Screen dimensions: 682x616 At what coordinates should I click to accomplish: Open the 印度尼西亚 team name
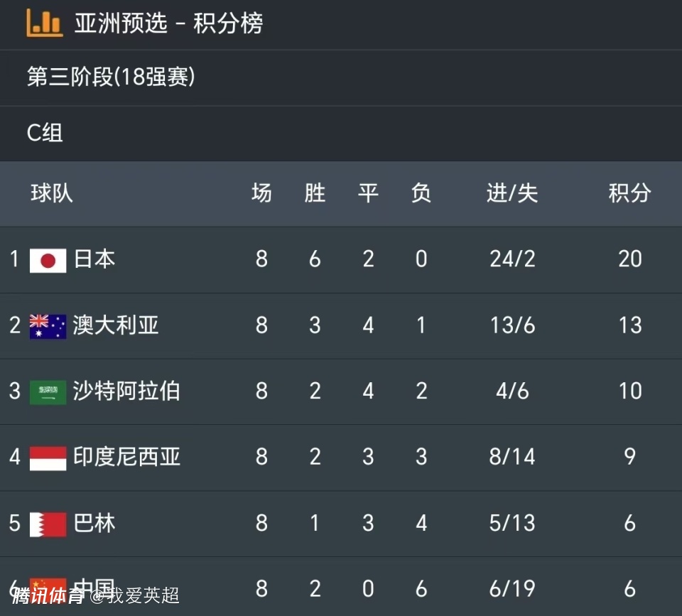point(126,457)
